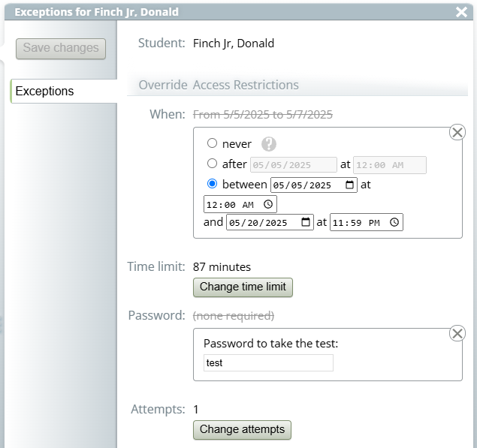Open clock picker for 12:00 AM start time
This screenshot has height=448, width=477.
[268, 204]
